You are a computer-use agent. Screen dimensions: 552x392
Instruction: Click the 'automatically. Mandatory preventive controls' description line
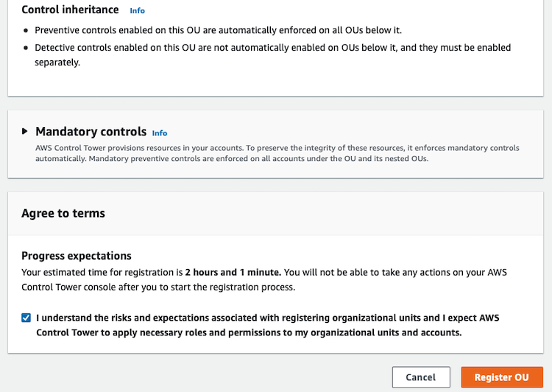[x=232, y=159]
